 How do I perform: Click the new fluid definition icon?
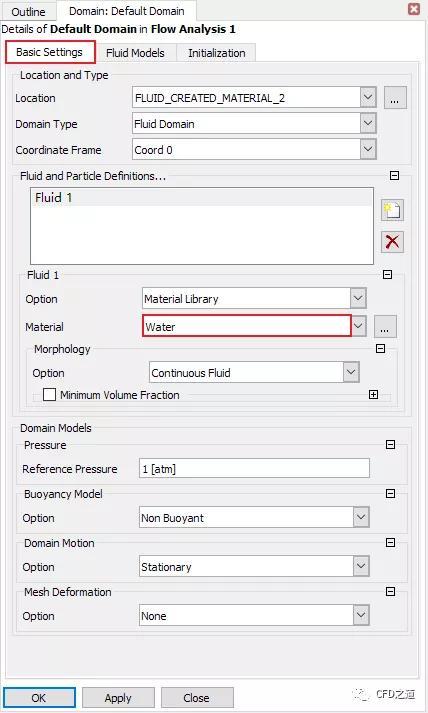392,210
